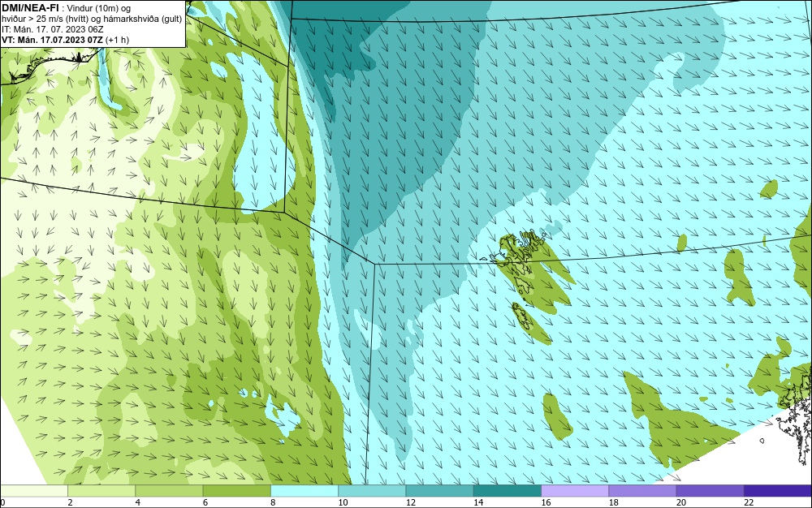Click the DMI/NEA-FI title text
This screenshot has width=812, height=508.
(x=31, y=8)
